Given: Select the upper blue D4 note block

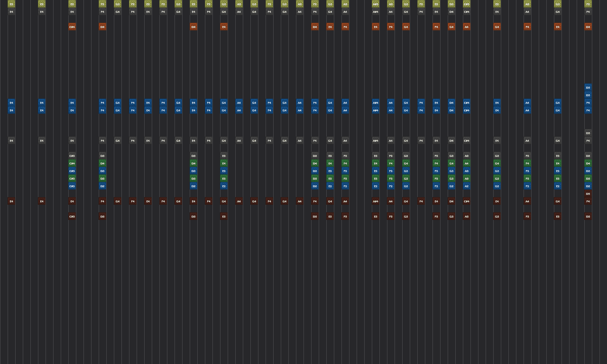Looking at the screenshot, I should point(451,102).
